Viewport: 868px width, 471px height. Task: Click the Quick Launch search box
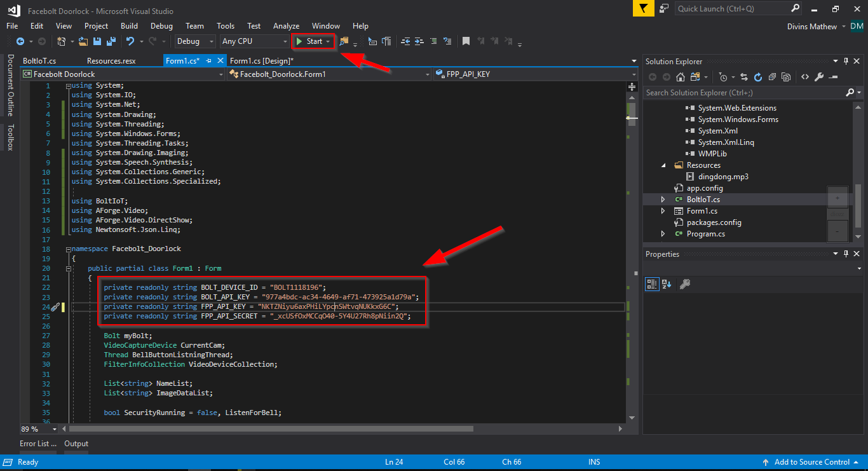pyautogui.click(x=732, y=8)
